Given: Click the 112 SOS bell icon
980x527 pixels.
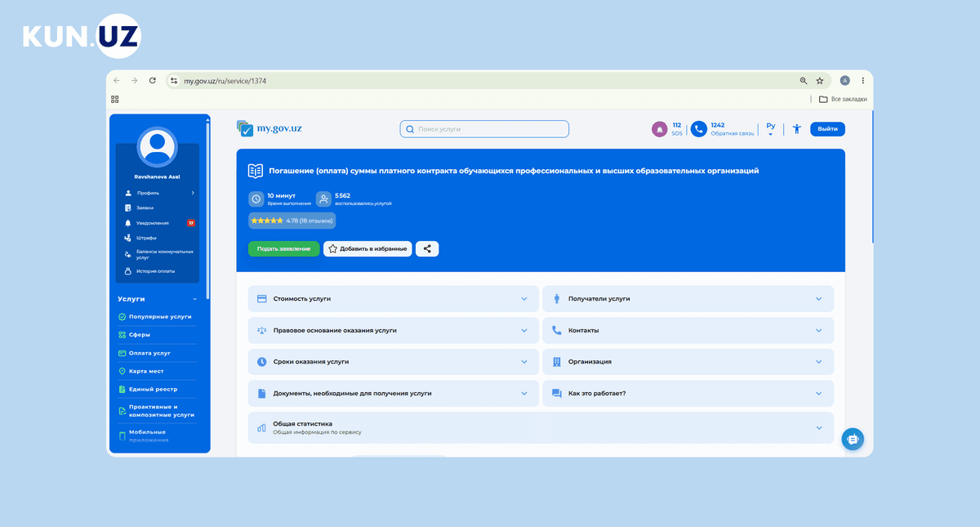Looking at the screenshot, I should tap(659, 129).
